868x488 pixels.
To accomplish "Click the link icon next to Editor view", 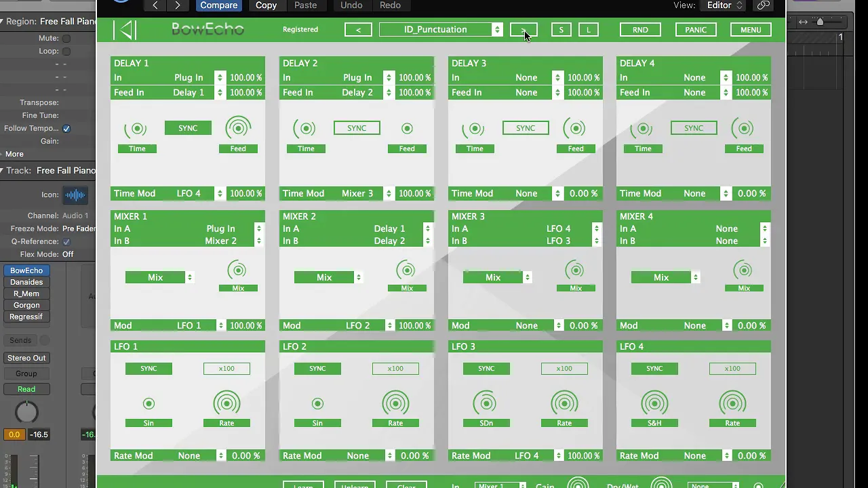I will point(763,5).
